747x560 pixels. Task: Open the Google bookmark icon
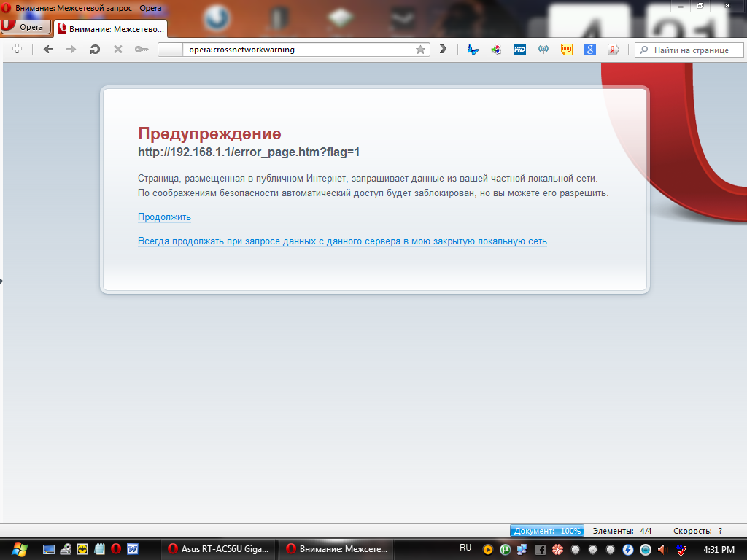click(x=589, y=50)
